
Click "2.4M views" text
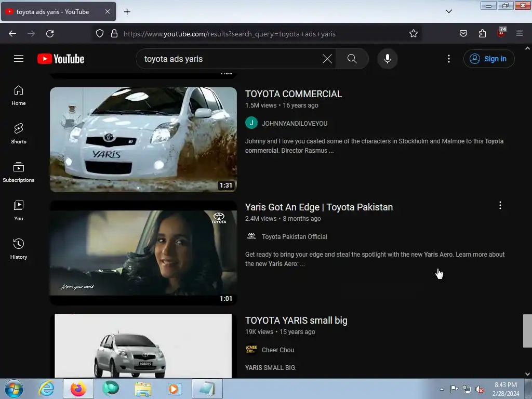tap(261, 219)
